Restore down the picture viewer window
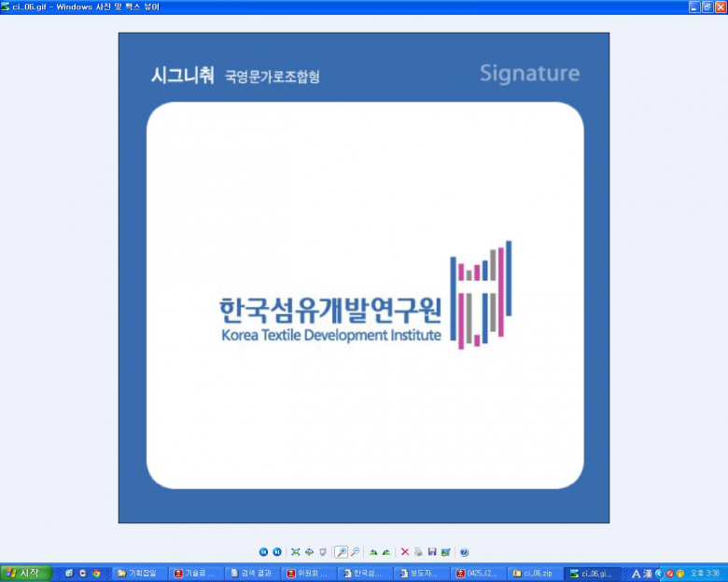 pos(707,7)
